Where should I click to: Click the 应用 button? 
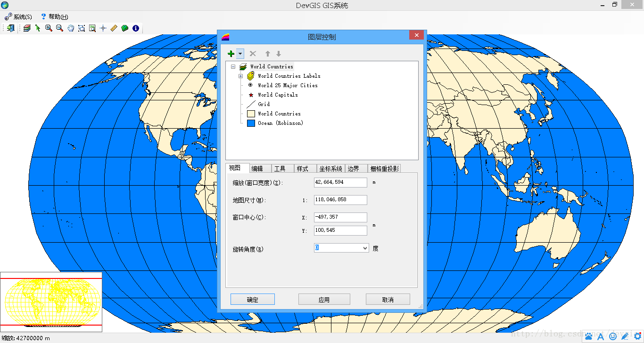click(x=324, y=299)
